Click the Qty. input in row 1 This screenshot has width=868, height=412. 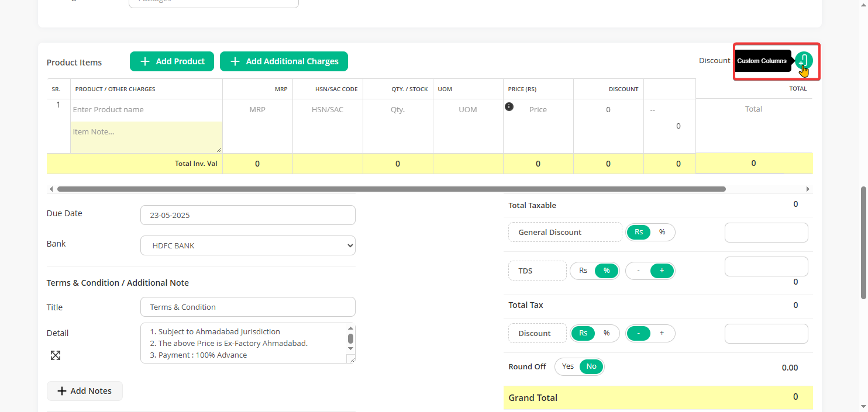coord(398,110)
